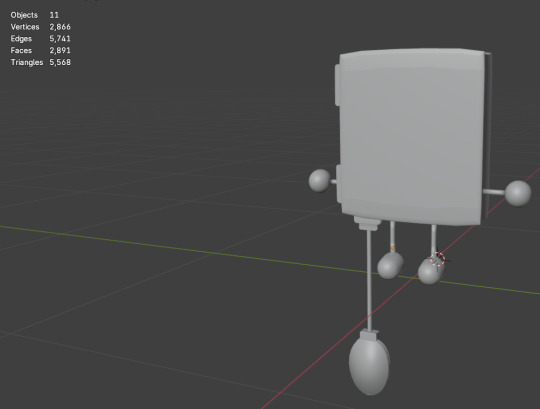
Task: Click the Objects count row in statistics overlay
Action: point(35,15)
